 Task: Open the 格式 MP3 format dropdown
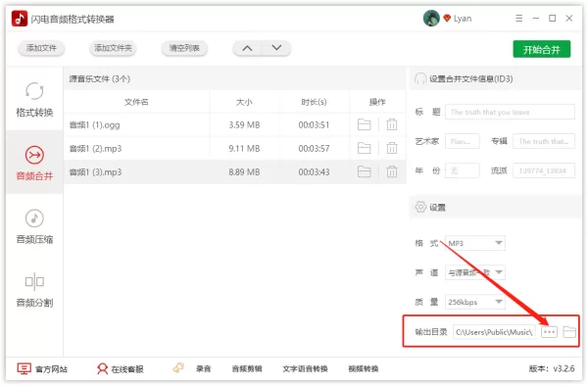(474, 243)
